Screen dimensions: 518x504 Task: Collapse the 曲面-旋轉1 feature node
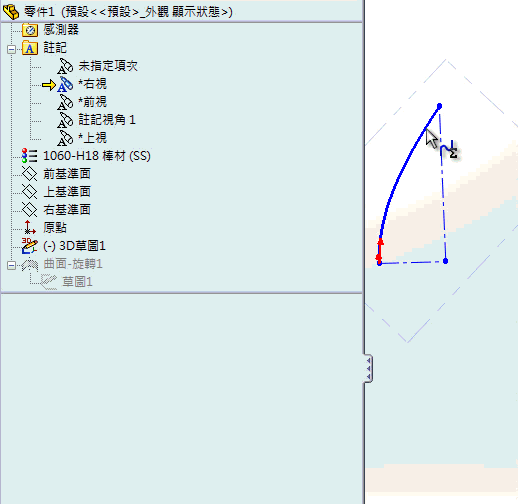click(11, 265)
